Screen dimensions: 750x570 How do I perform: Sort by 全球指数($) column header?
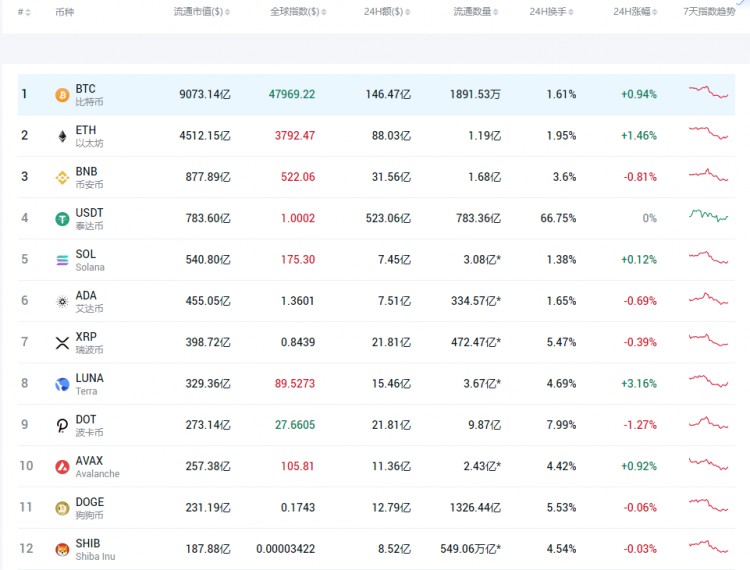298,12
